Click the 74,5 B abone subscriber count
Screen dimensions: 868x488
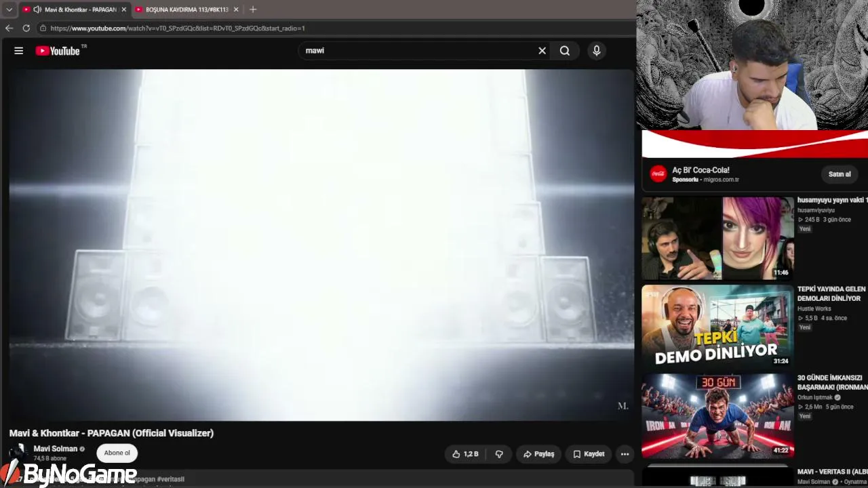[x=50, y=459]
